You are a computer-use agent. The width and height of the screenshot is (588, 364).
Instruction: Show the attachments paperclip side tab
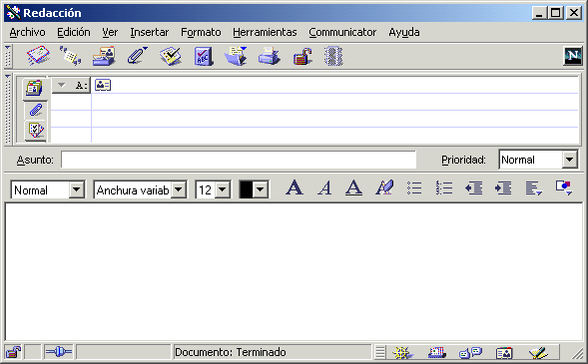pyautogui.click(x=36, y=111)
